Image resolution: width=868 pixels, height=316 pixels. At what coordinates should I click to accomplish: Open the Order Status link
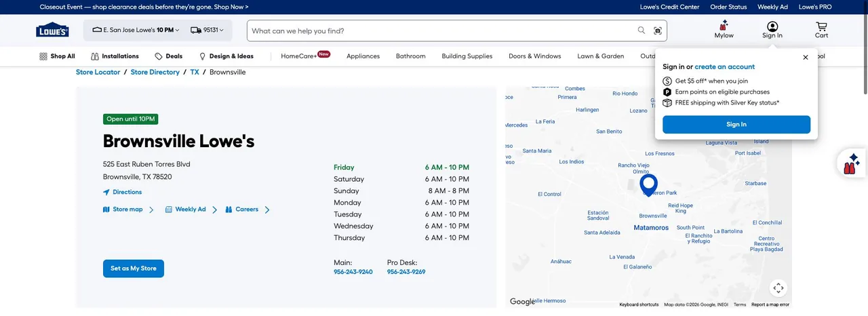tap(728, 7)
